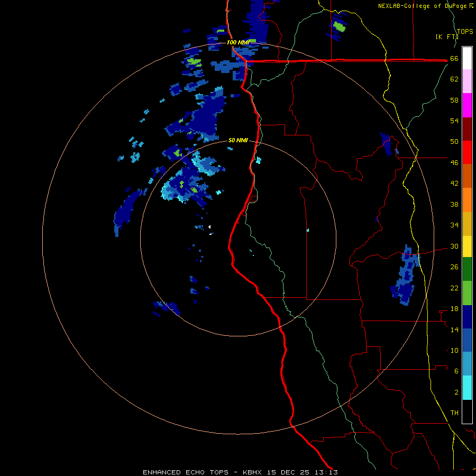The image size is (476, 476).
Task: Click the 'KBHX' station ID in footer
Action: (x=252, y=472)
